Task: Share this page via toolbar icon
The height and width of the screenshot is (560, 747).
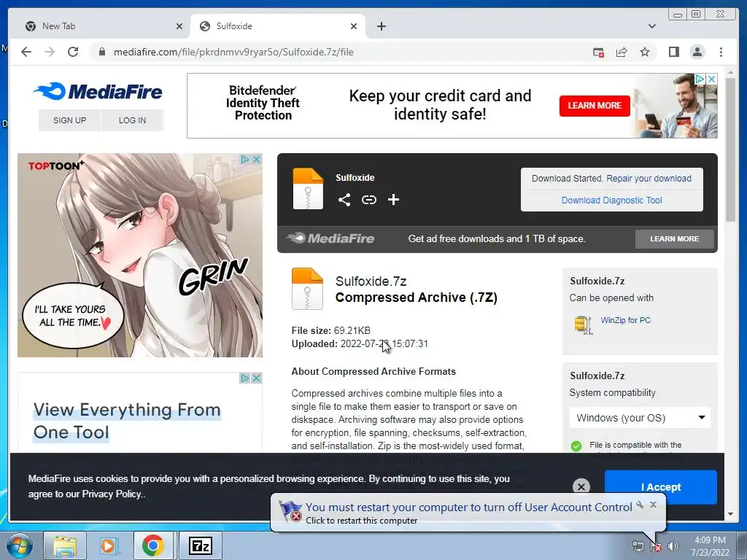Action: pos(622,52)
